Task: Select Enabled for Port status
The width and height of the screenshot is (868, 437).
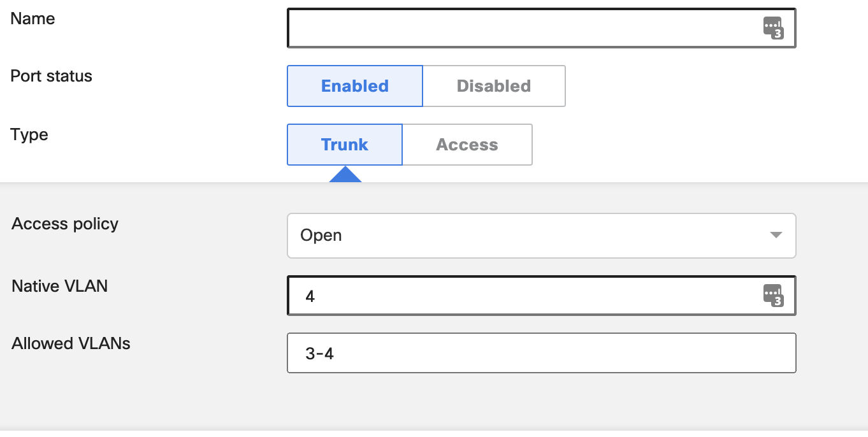Action: [355, 85]
